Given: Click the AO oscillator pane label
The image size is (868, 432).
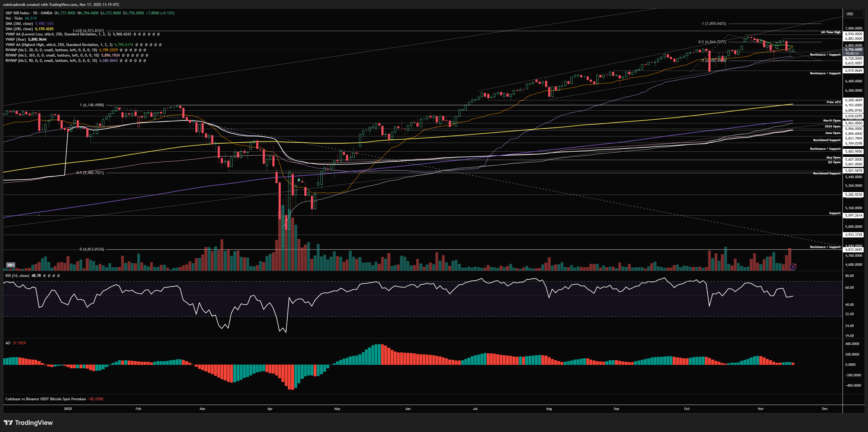Looking at the screenshot, I should 8,343.
